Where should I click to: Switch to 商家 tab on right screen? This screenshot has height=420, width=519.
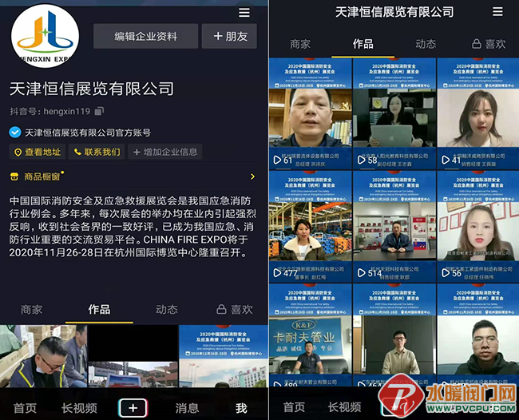300,44
